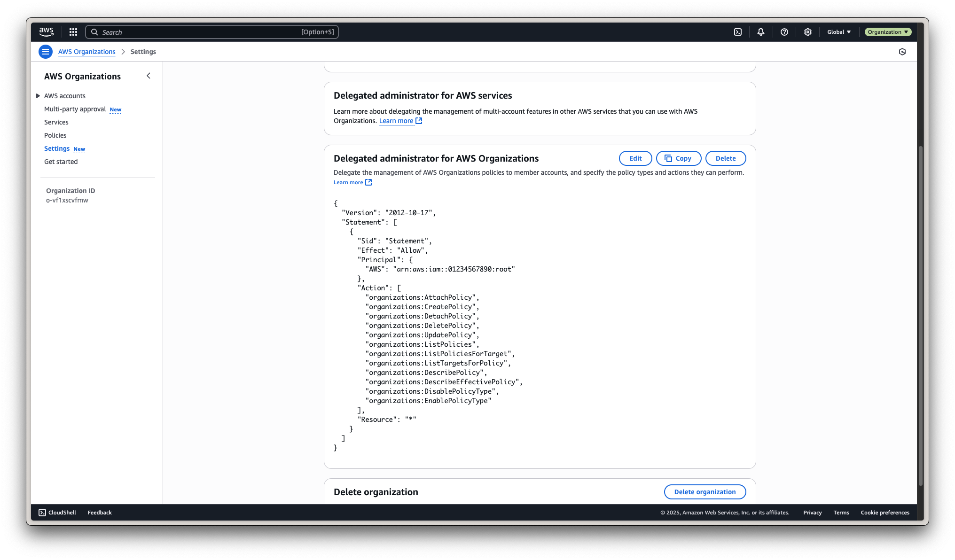Click Delegated administrator for AWS Organizations heading

pos(436,158)
